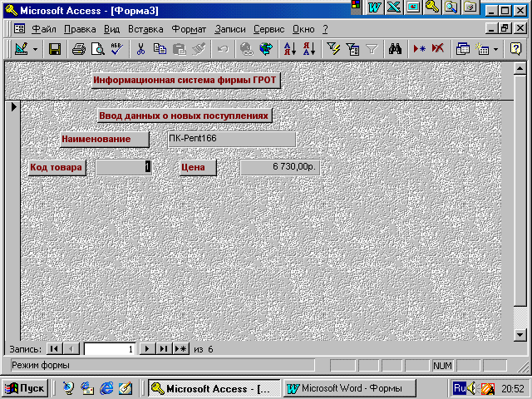The height and width of the screenshot is (399, 532).
Task: Open the help question mark icon
Action: (515, 50)
